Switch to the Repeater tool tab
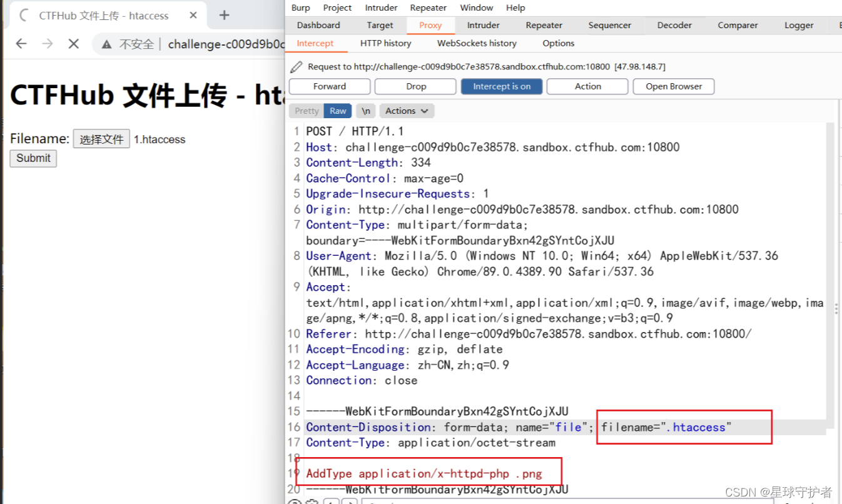Viewport: 842px width, 504px height. [x=544, y=25]
